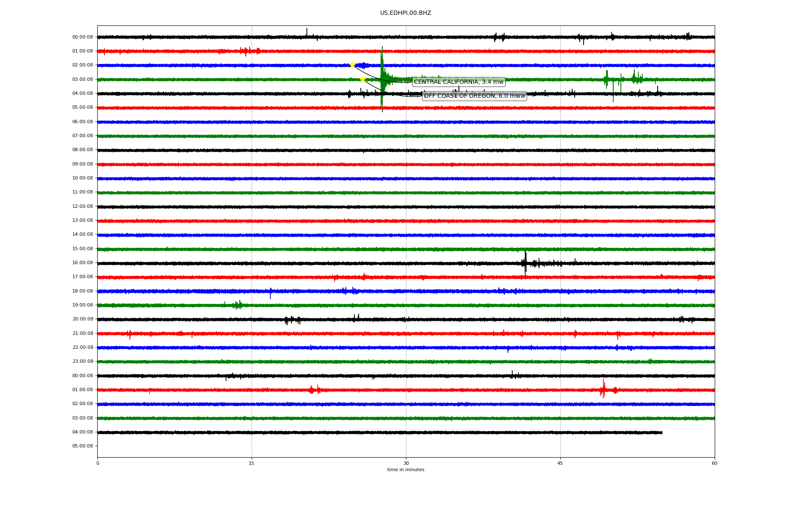
Task: Click the 60 minute x-axis tick label
Action: [x=714, y=463]
